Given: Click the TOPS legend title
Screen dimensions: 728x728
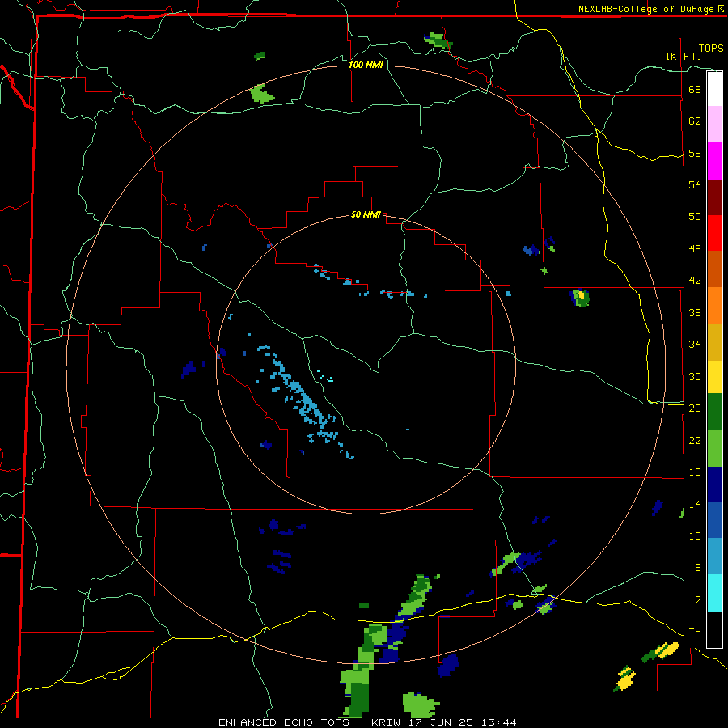Looking at the screenshot, I should tap(711, 48).
